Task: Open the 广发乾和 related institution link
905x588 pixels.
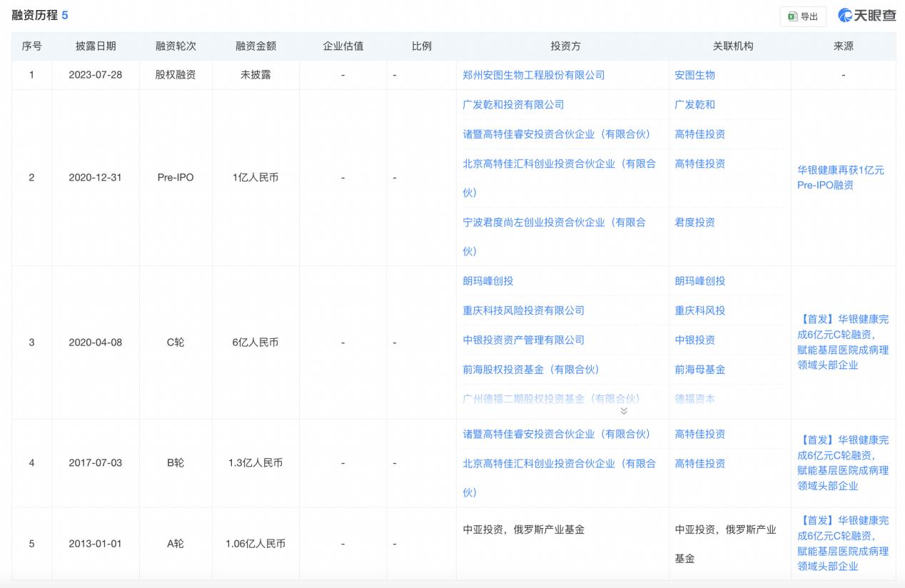Action: (x=694, y=104)
